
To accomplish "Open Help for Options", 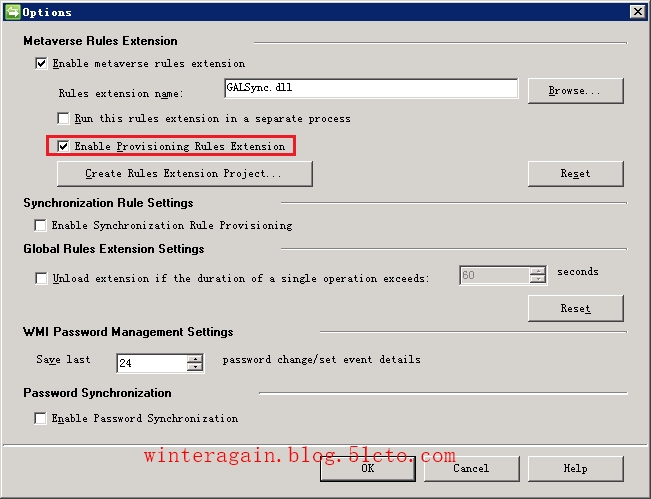I will 575,469.
